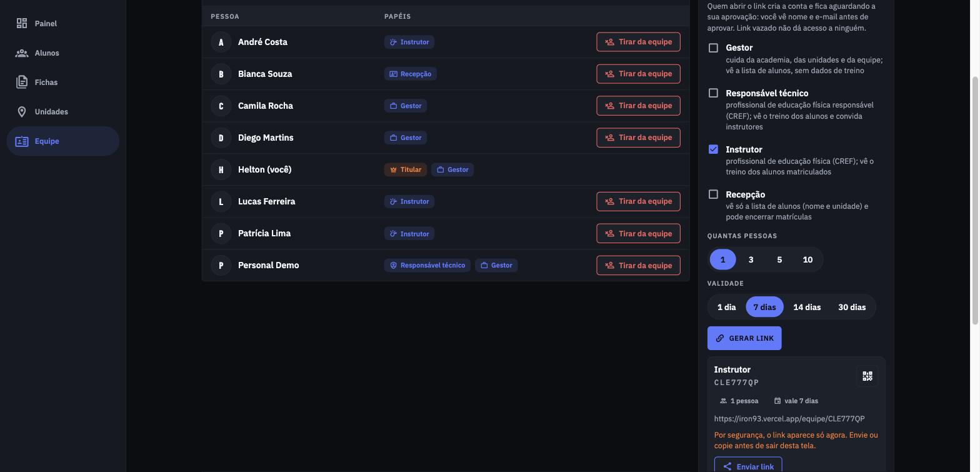Image resolution: width=980 pixels, height=472 pixels.
Task: Click Lucas Ferreira's avatar letter L
Action: [221, 201]
